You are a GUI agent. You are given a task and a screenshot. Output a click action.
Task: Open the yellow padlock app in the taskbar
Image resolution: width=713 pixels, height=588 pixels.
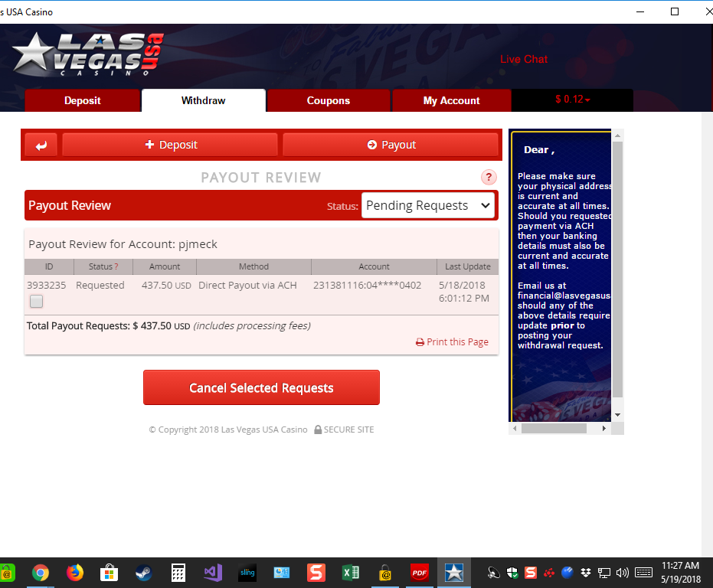[x=385, y=573]
